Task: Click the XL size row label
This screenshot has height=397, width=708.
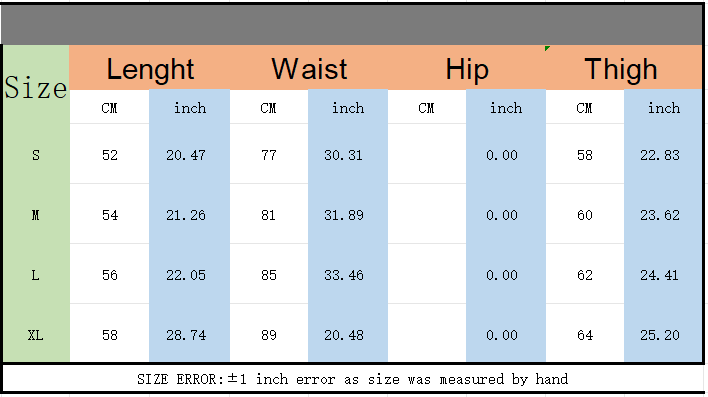Action: pos(36,335)
